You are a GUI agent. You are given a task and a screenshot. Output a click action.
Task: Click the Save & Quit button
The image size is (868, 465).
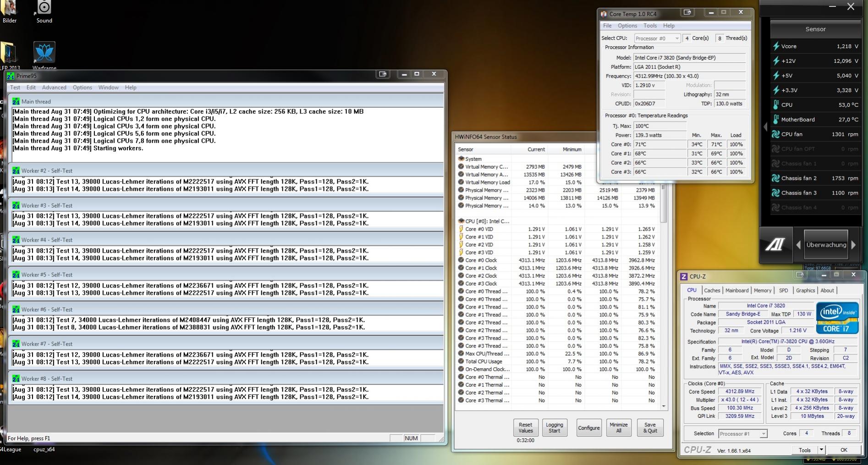650,427
